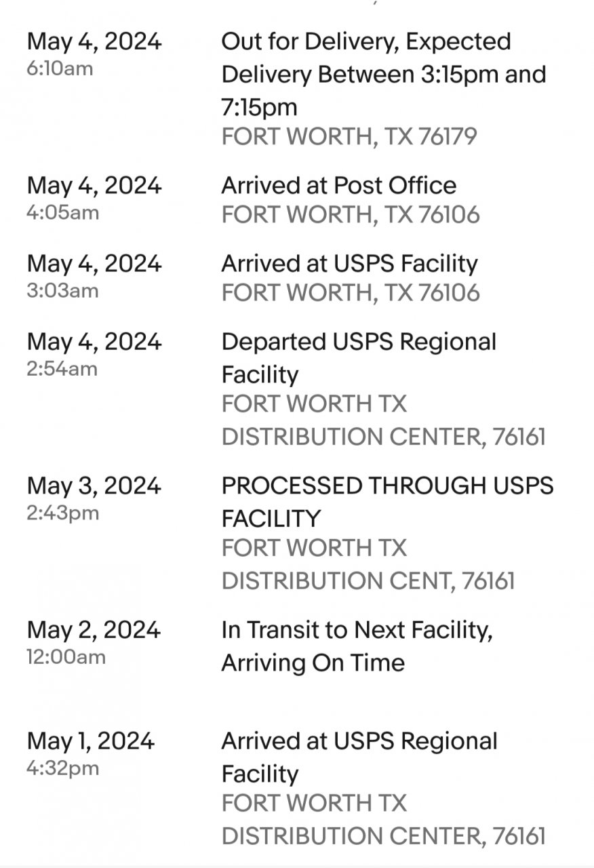Click the FORT WORTH, TX 76179 location
Screen dimensions: 594x868
tap(349, 136)
